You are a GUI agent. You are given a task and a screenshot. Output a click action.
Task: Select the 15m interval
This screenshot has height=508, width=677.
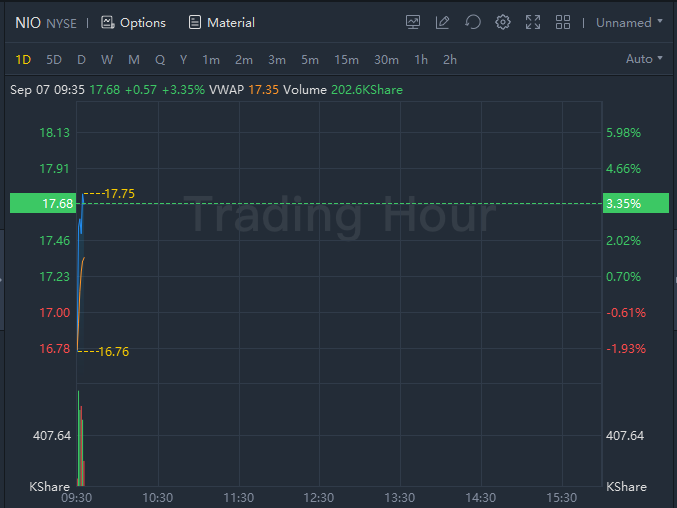tap(346, 59)
